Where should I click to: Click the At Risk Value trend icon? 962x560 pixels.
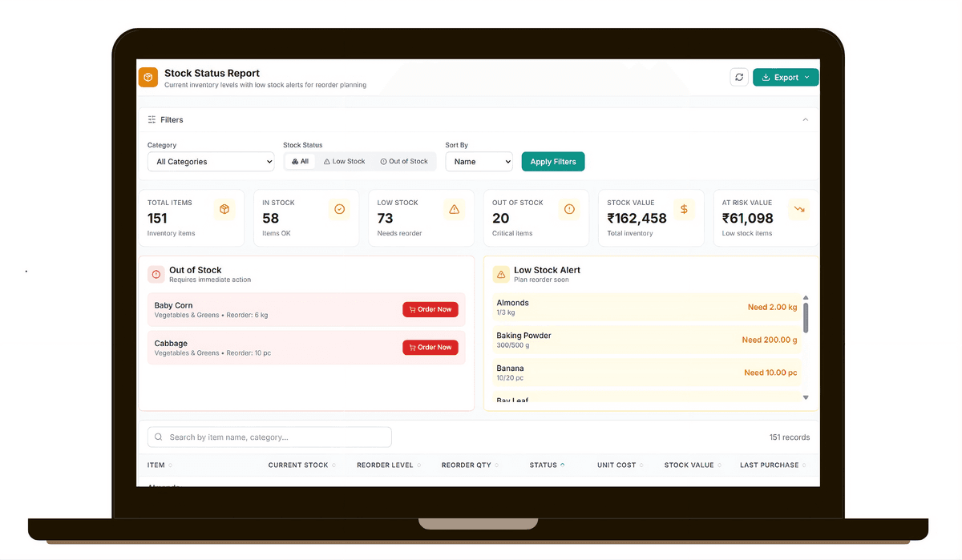click(799, 210)
